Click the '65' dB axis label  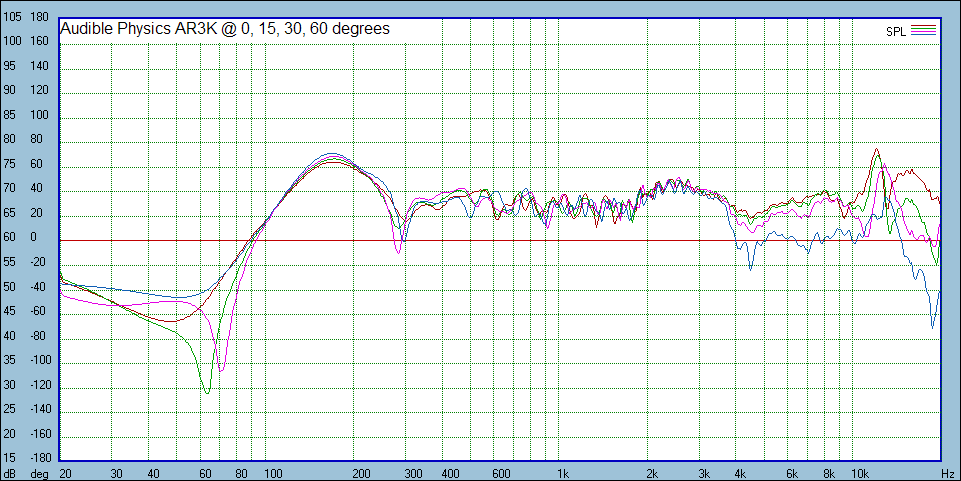pos(10,213)
